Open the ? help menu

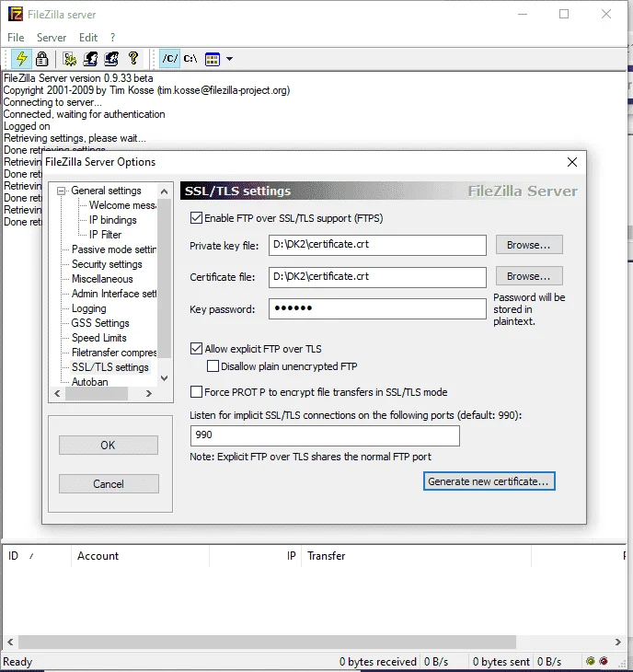pos(112,38)
